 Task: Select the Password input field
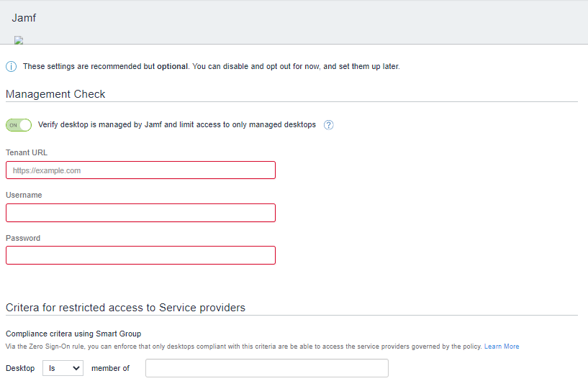tap(140, 255)
